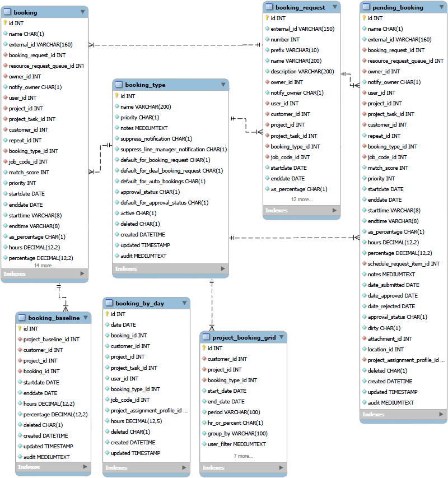Expand the Indexes section of booking_type table
This screenshot has height=478, width=448.
223,268
